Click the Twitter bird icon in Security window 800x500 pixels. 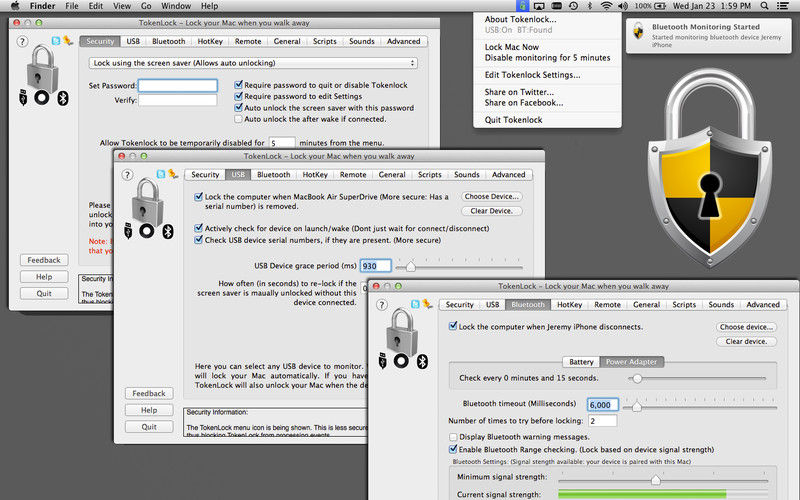click(x=56, y=41)
